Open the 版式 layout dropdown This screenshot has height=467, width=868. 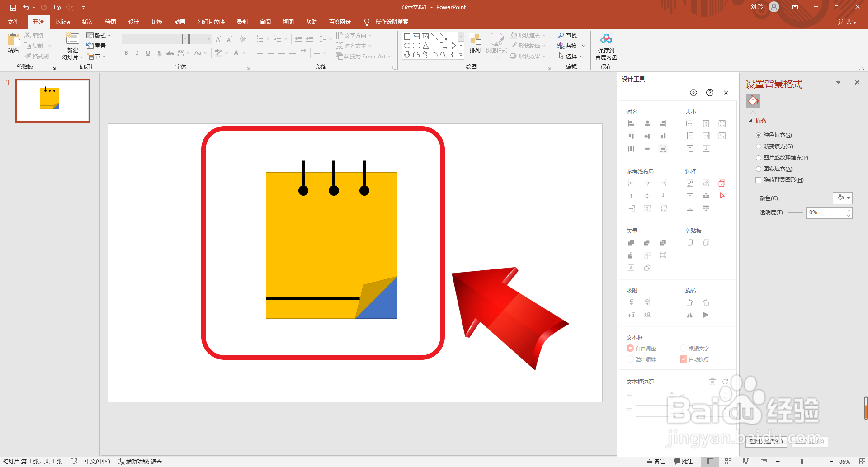tap(99, 35)
